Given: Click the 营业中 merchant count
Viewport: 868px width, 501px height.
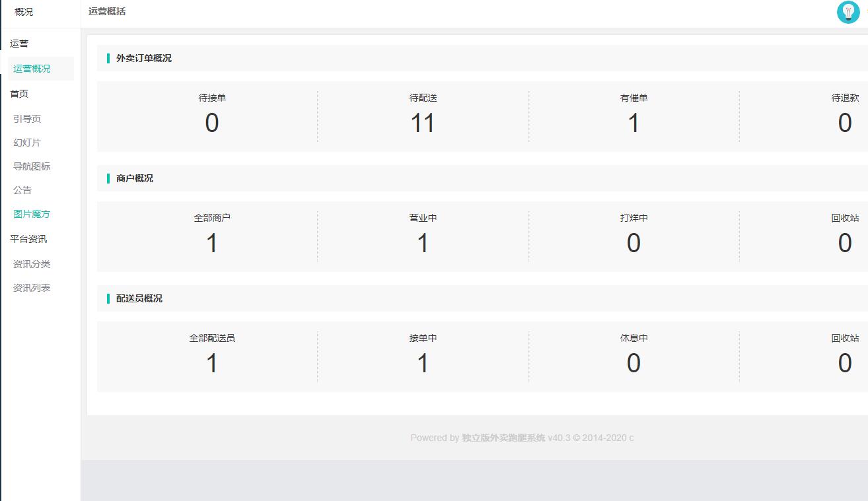Looking at the screenshot, I should (423, 244).
